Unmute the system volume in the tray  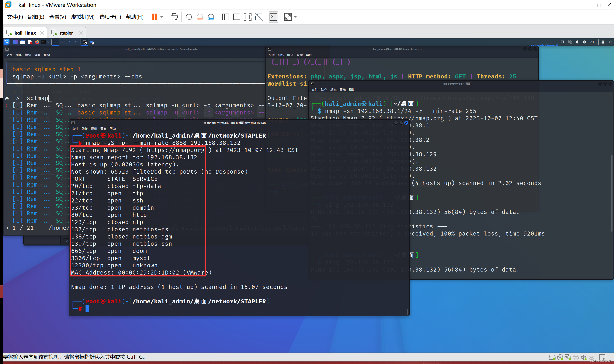click(x=570, y=42)
